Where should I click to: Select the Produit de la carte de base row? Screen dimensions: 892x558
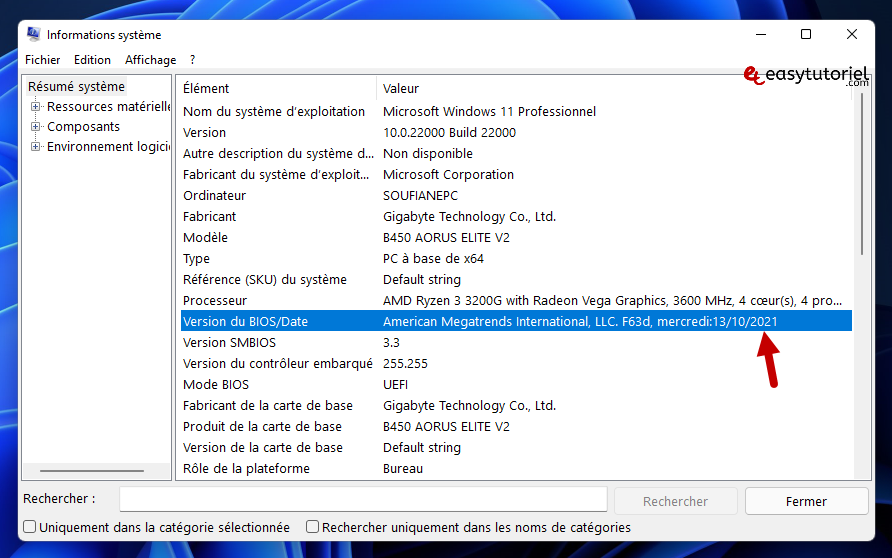tap(516, 427)
